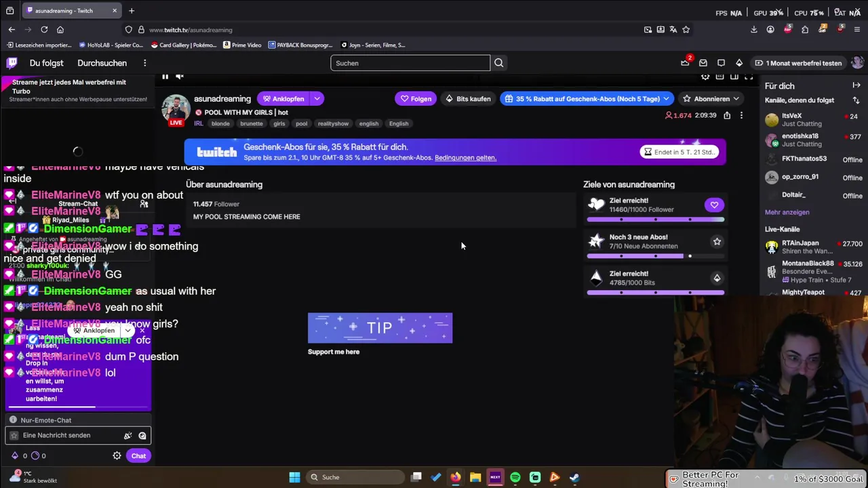Expand the Anklopfen dropdown arrow

point(317,99)
